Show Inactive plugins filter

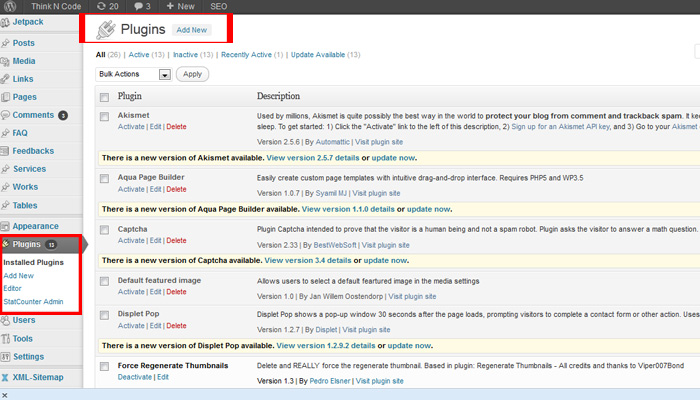tap(185, 55)
